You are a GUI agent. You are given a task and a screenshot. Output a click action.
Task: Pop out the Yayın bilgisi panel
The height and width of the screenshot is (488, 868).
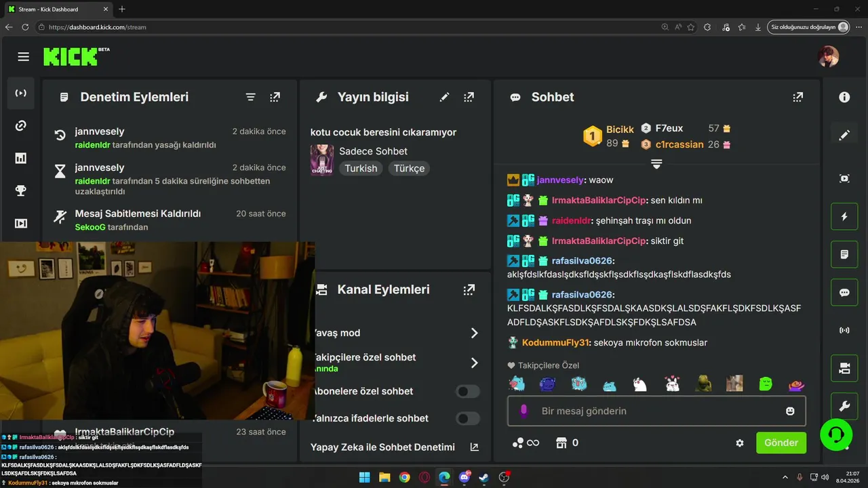[x=469, y=97]
